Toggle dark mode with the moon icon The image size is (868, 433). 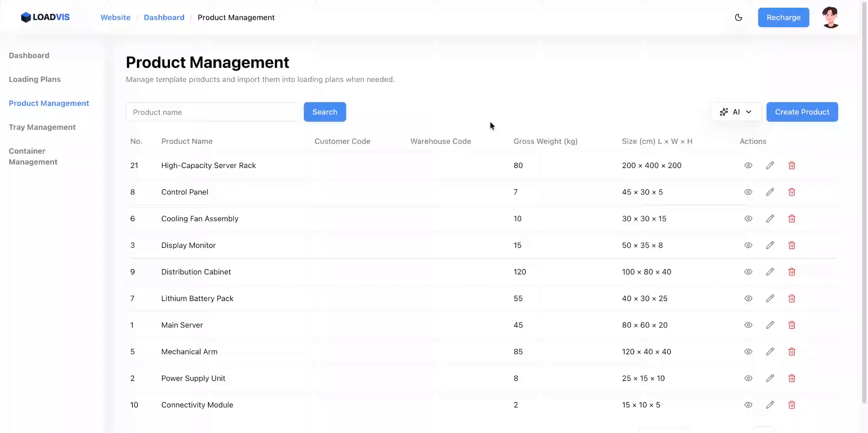(739, 18)
